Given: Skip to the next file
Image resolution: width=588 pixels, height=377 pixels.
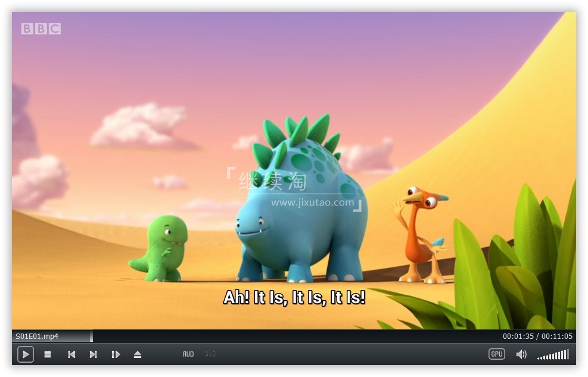Looking at the screenshot, I should [x=93, y=354].
